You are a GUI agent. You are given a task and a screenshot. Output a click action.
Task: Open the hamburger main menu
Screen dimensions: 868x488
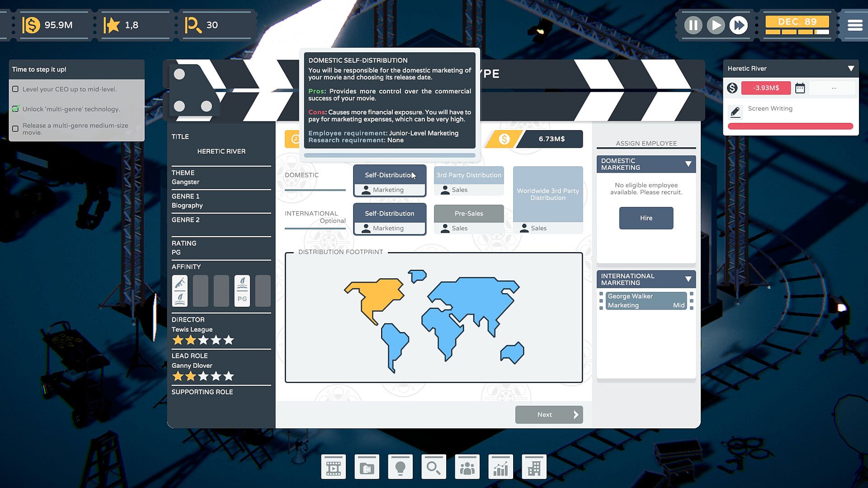(x=854, y=25)
